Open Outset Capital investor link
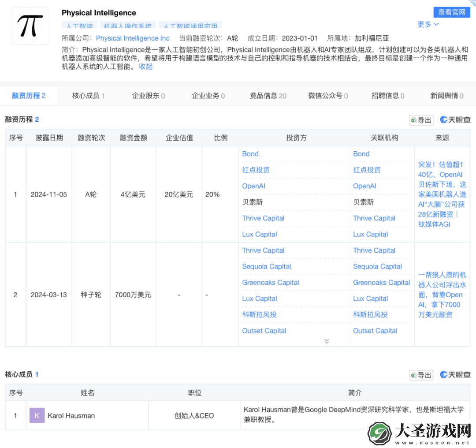476x448 pixels. click(264, 331)
